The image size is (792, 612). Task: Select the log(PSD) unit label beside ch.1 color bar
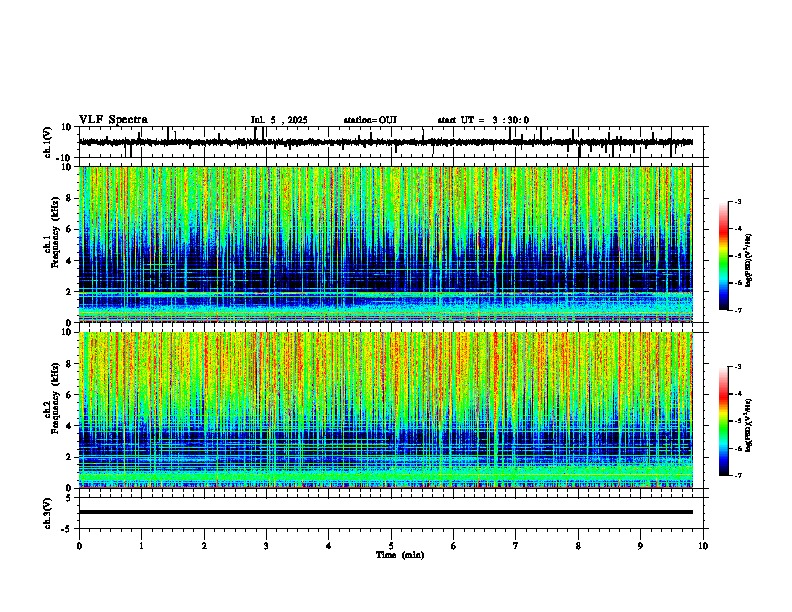point(749,261)
